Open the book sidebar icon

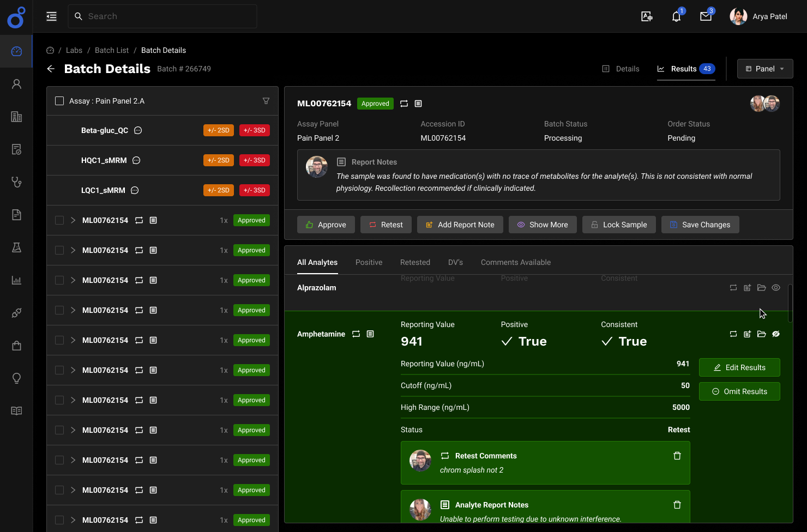(16, 411)
